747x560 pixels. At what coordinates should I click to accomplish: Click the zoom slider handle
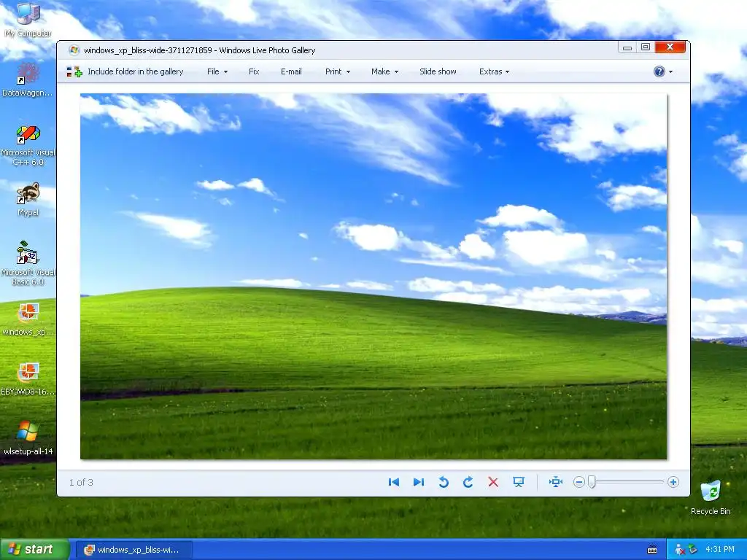coord(592,483)
